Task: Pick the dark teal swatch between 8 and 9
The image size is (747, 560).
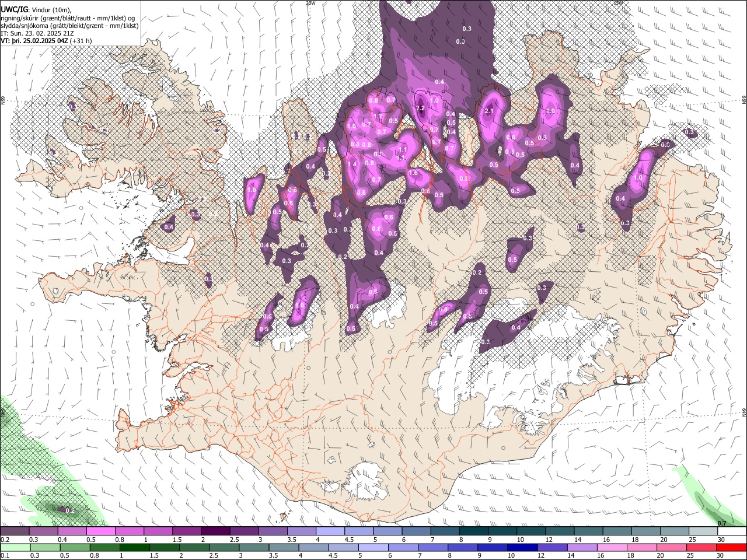Action: pyautogui.click(x=474, y=531)
